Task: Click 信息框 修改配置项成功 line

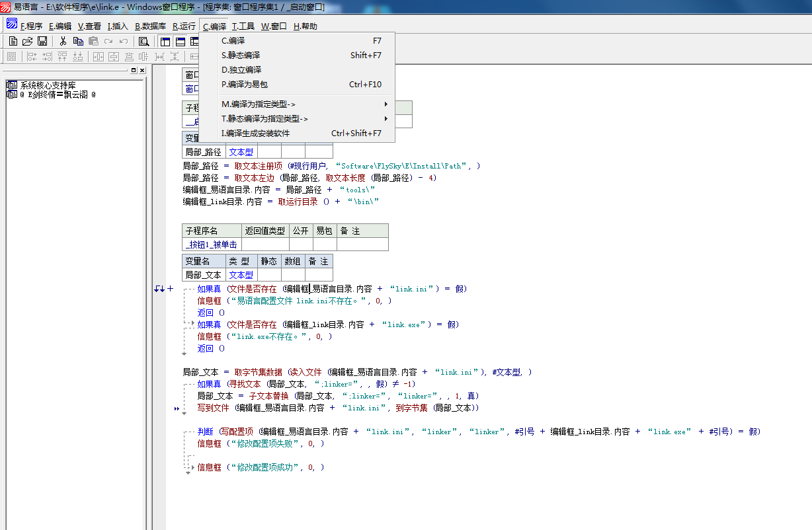Action: click(x=261, y=467)
